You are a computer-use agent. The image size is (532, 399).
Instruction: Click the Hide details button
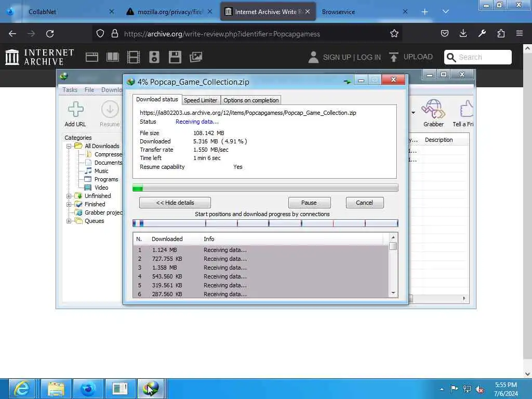[x=175, y=203]
